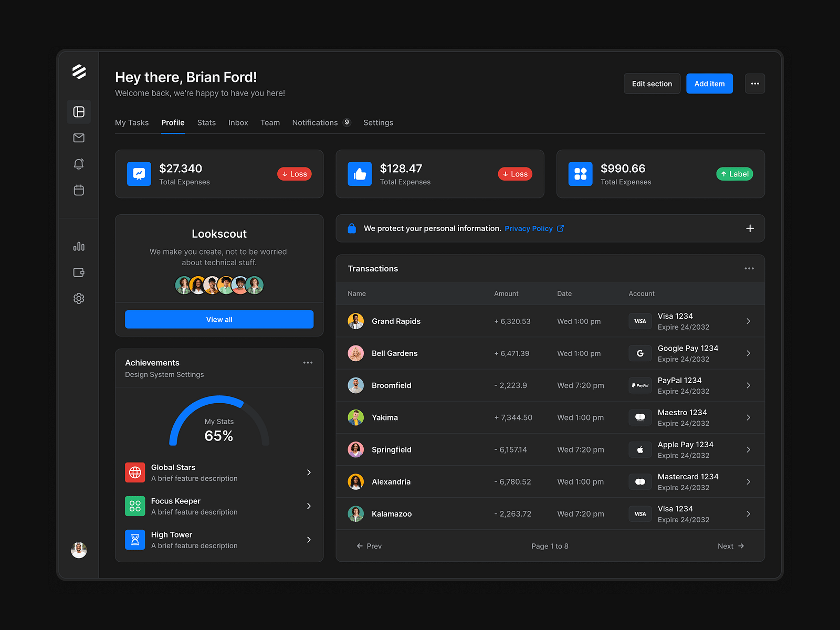Open the bell notifications icon in sidebar
The height and width of the screenshot is (630, 840).
pos(79,164)
